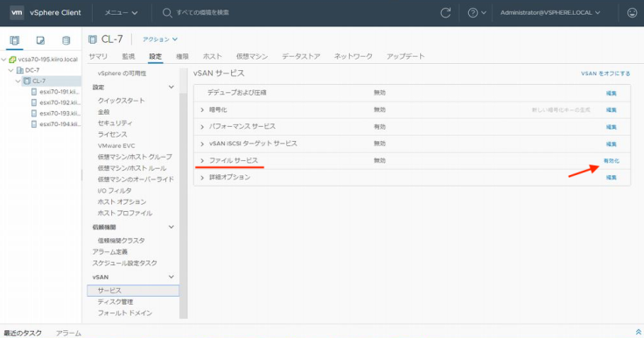Collapse the DC-7 tree node
Viewport: 644px width, 338px height.
coord(11,70)
